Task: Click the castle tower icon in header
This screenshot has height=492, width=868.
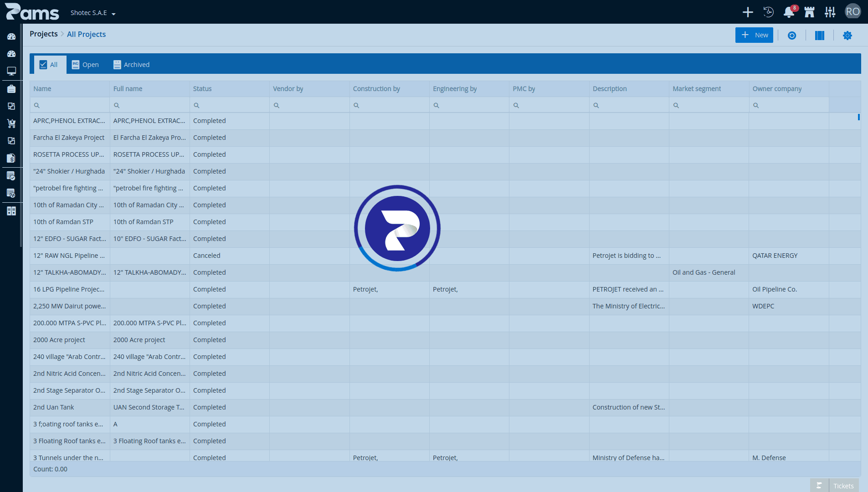Action: coord(810,12)
